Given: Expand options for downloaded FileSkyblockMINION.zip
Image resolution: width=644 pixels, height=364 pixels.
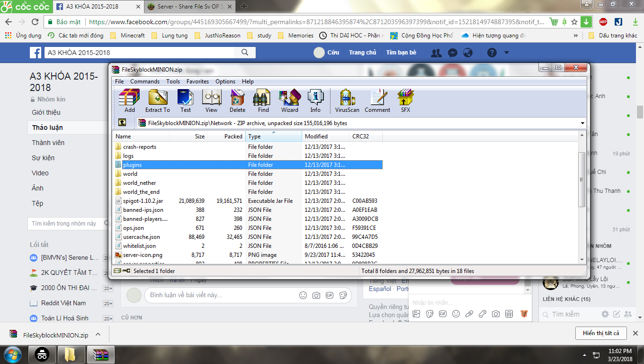Looking at the screenshot, I should coord(98,335).
